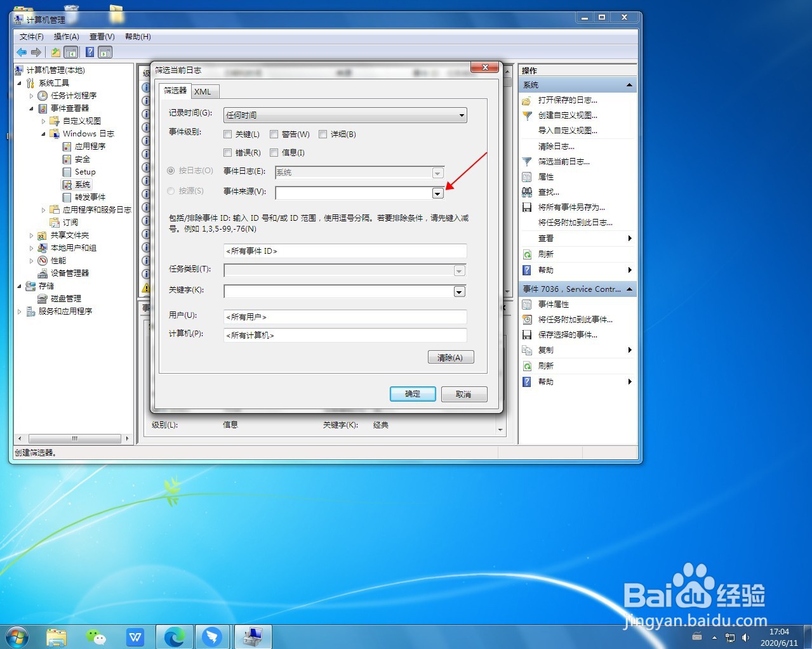Open the View (查看) menu
812x649 pixels.
pos(102,37)
